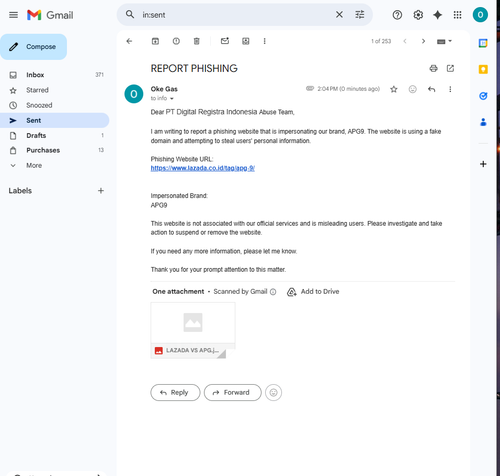
Task: Click the Snooze/Move to icon in toolbar
Action: coord(246,41)
